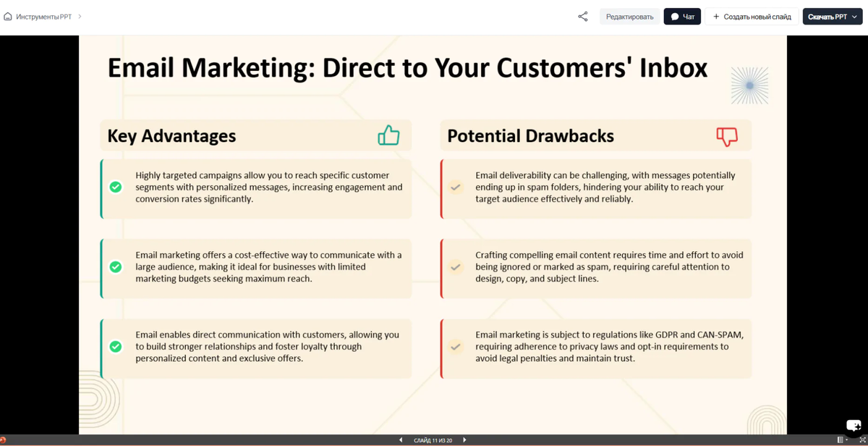
Task: Click green checkmark beside direct communication text
Action: click(x=115, y=346)
